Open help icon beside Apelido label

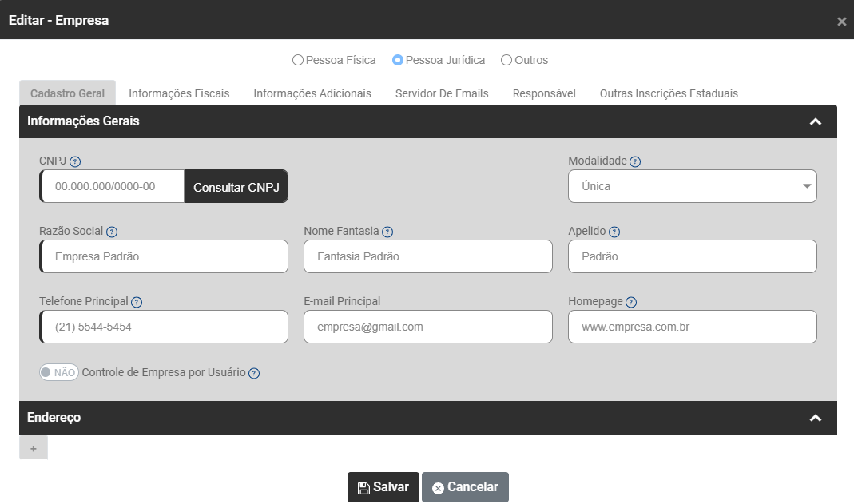[x=614, y=232]
